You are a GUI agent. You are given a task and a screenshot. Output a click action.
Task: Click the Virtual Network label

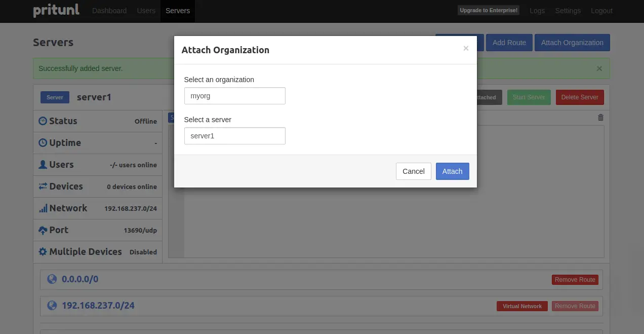click(522, 306)
